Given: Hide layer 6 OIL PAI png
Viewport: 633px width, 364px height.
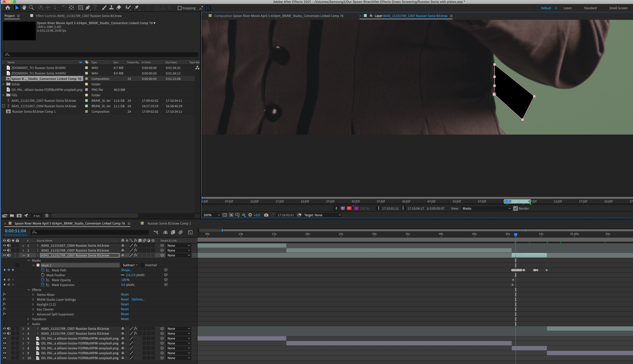Looking at the screenshot, I should click(x=4, y=338).
